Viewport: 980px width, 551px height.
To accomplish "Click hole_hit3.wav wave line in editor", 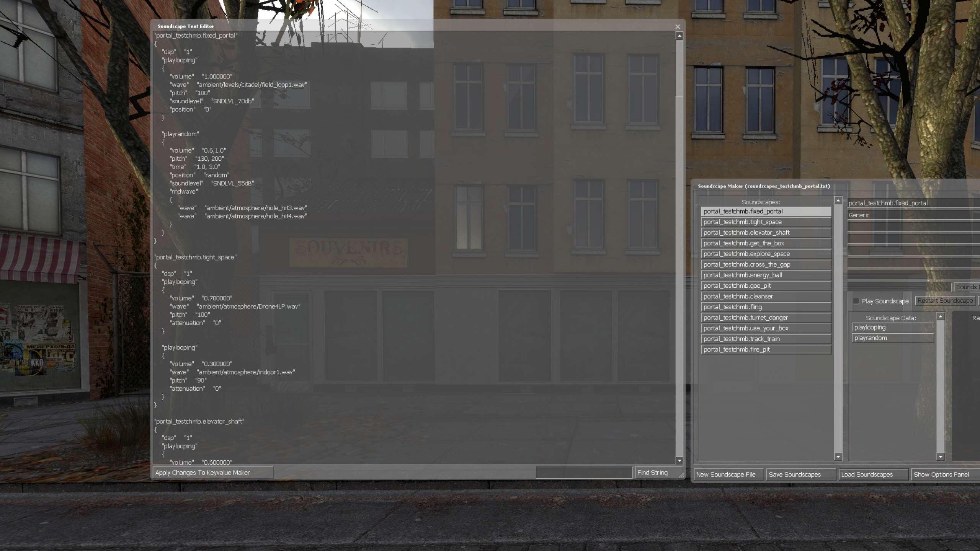I will [x=242, y=208].
